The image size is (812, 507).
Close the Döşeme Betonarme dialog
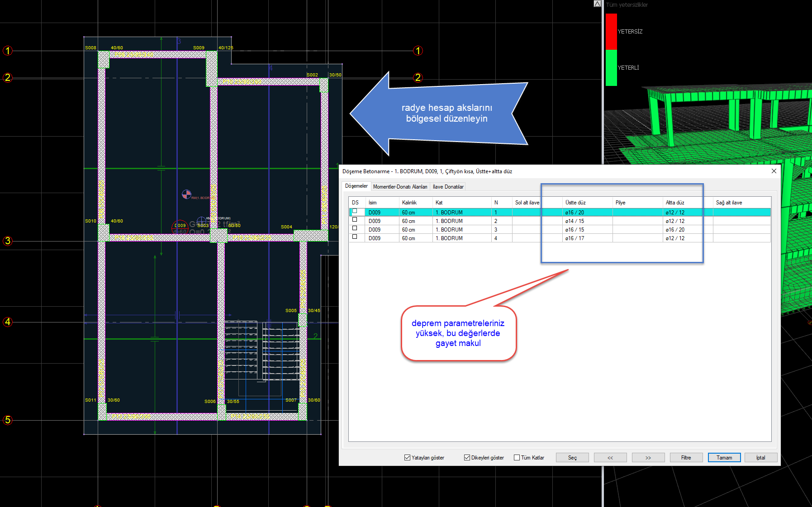point(774,171)
